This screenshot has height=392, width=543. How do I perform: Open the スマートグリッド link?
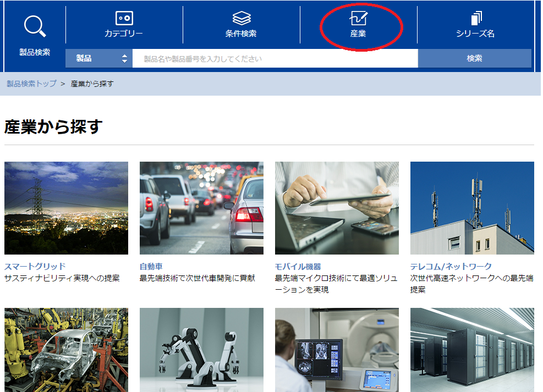click(x=35, y=267)
